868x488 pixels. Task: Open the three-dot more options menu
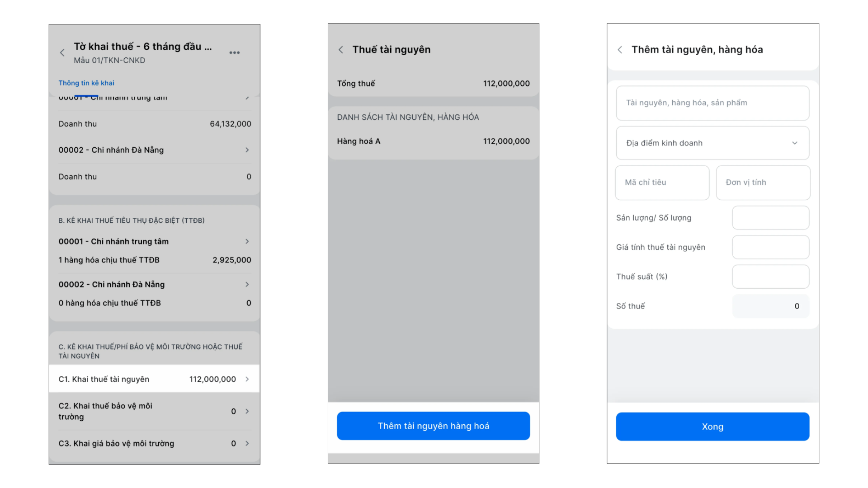point(234,53)
